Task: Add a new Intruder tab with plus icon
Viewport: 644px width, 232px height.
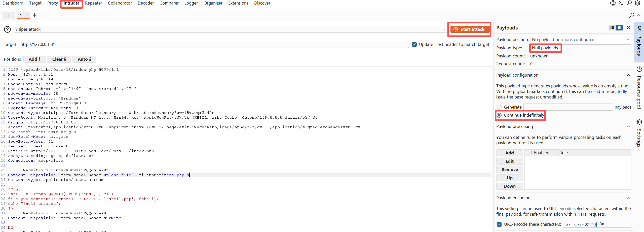Action: (x=35, y=15)
